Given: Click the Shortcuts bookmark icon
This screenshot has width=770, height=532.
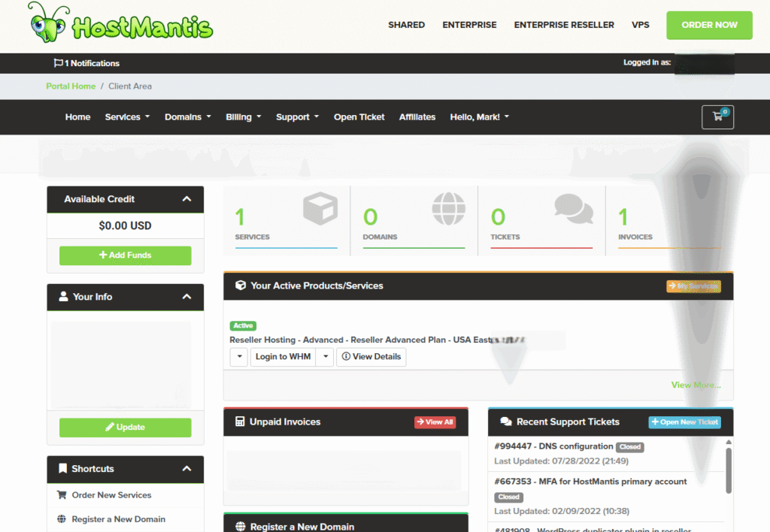Looking at the screenshot, I should [x=62, y=468].
